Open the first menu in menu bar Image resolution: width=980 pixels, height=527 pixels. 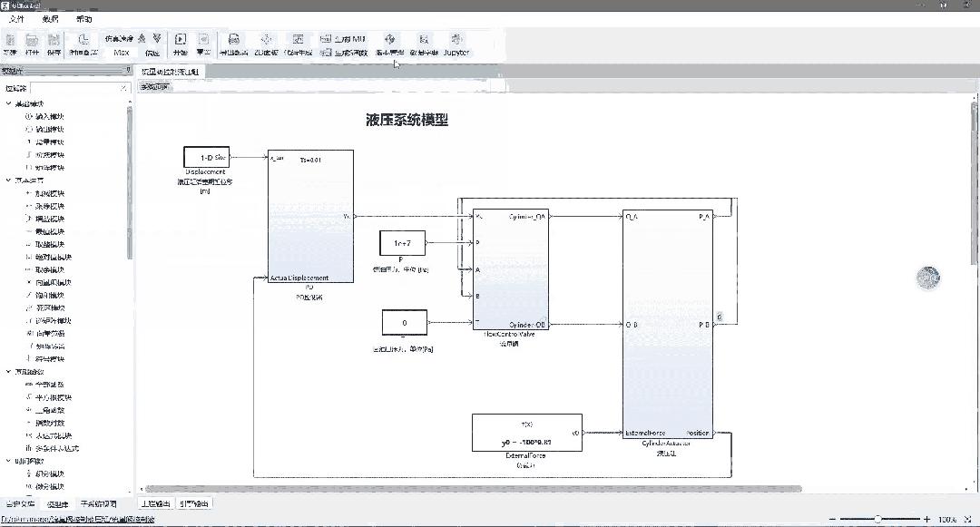pos(17,19)
